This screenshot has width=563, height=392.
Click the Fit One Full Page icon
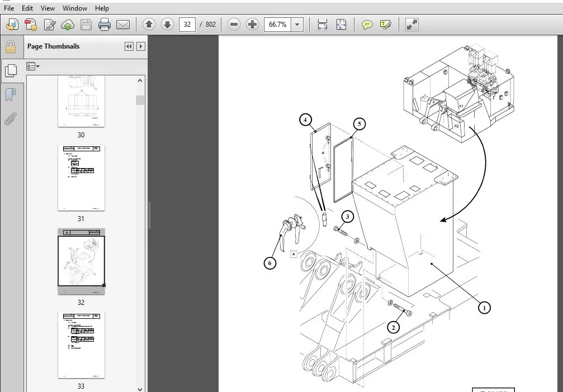[341, 25]
